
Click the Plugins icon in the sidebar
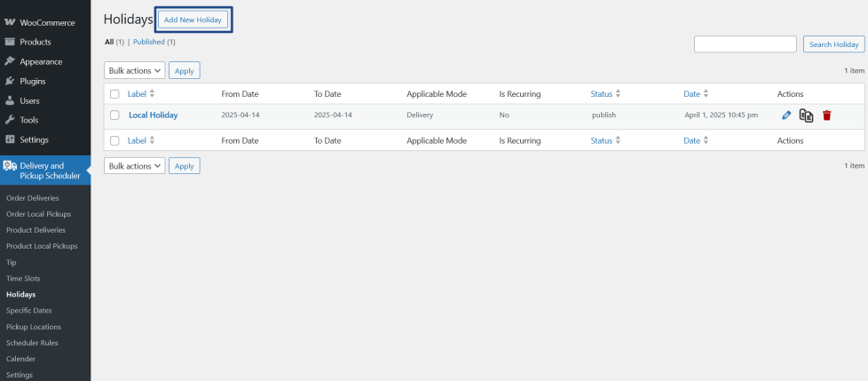coord(10,81)
